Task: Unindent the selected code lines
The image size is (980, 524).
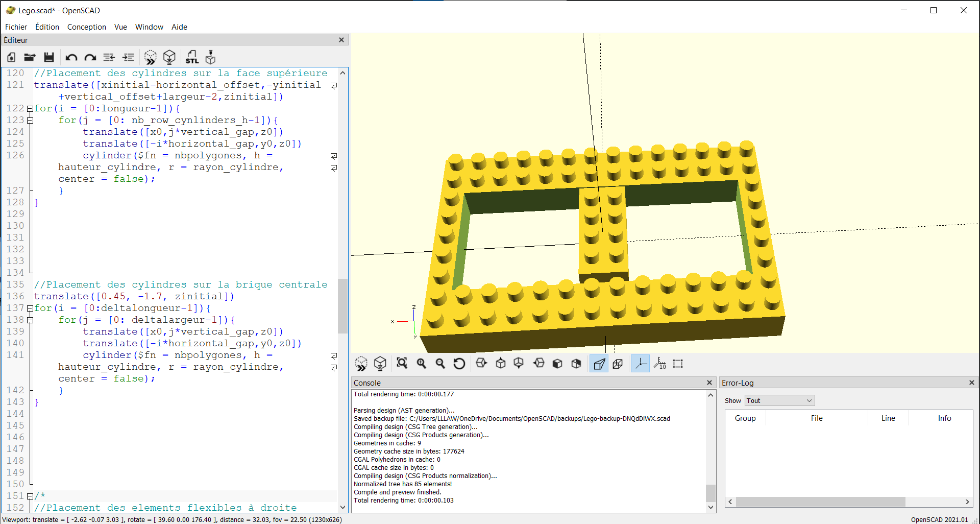Action: pyautogui.click(x=109, y=57)
